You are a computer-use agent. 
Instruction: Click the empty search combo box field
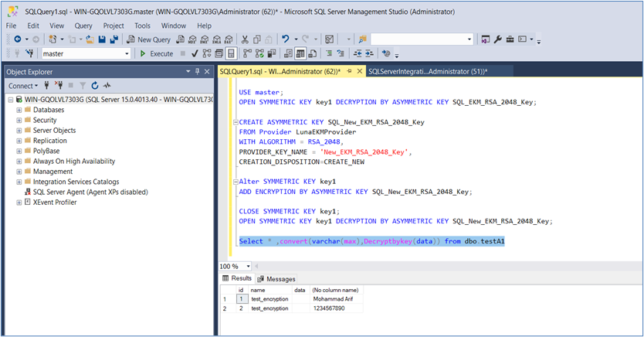tap(422, 39)
